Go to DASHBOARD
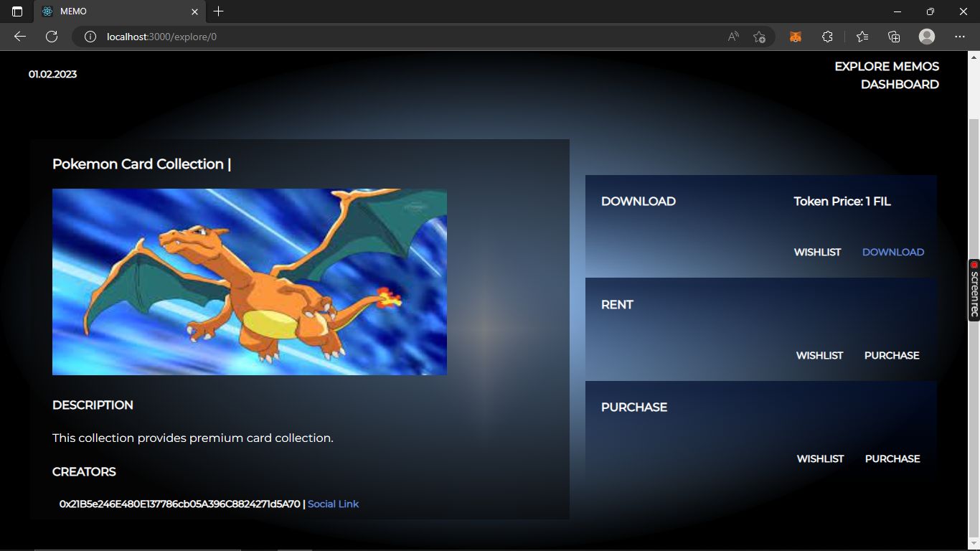The height and width of the screenshot is (551, 980). [x=900, y=84]
